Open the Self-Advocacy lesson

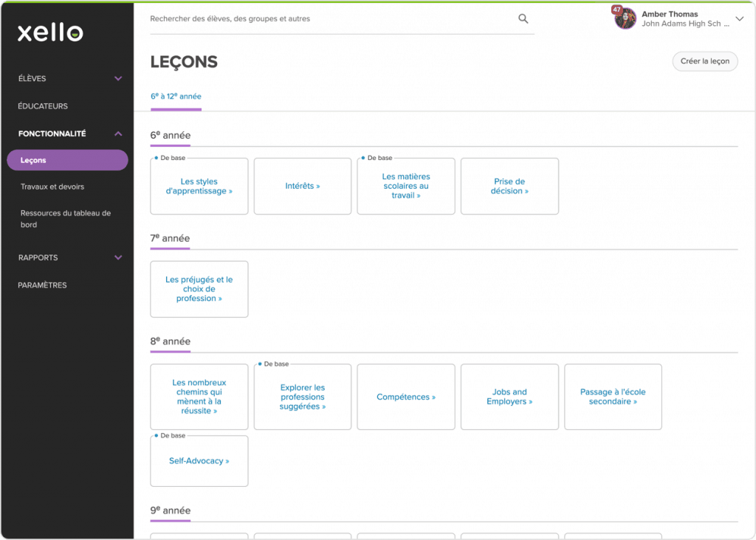pos(199,461)
